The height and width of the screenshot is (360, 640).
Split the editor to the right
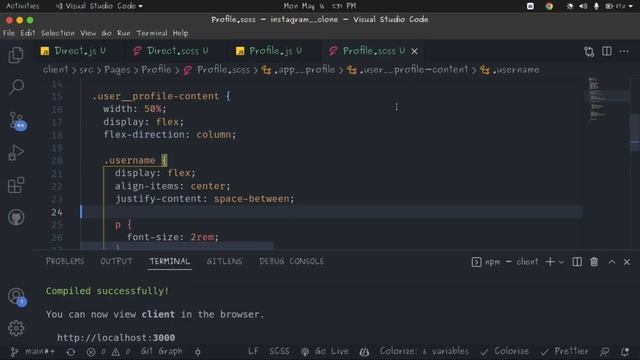pyautogui.click(x=607, y=51)
